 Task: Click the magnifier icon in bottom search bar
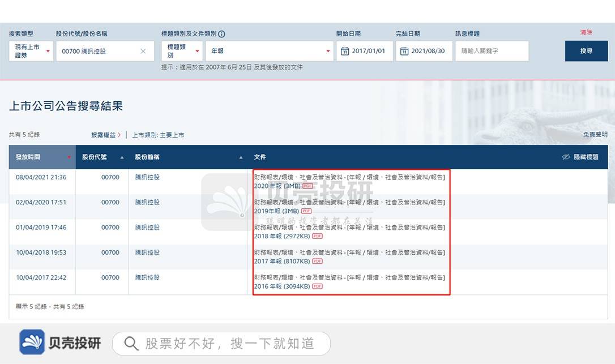131,344
